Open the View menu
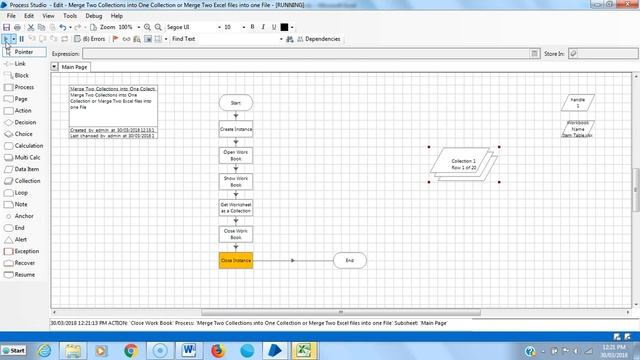 [x=48, y=16]
